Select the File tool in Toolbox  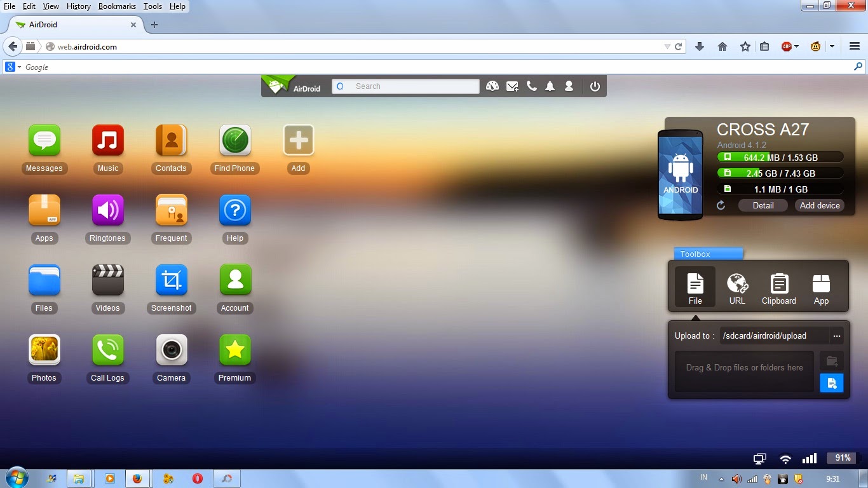[695, 287]
